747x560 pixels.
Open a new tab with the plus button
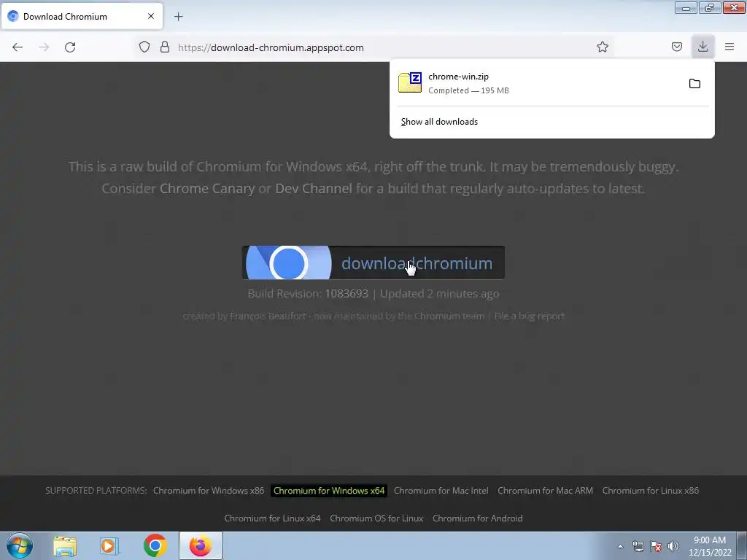(178, 17)
